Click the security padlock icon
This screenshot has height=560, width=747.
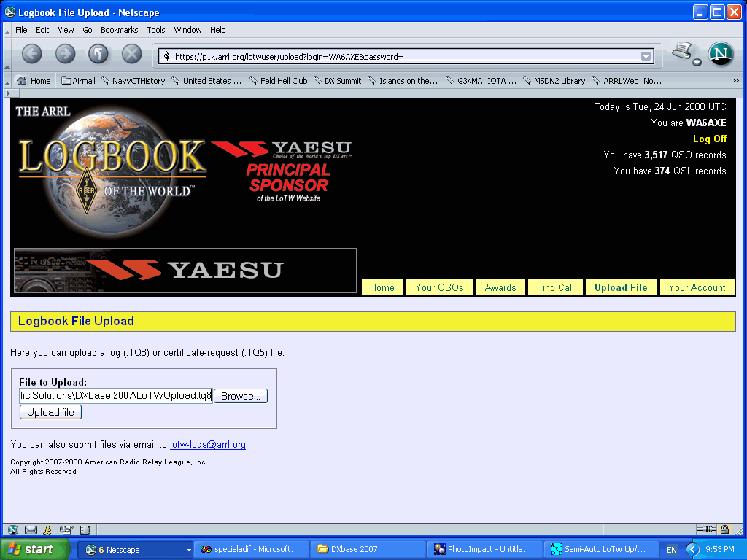pos(724,529)
